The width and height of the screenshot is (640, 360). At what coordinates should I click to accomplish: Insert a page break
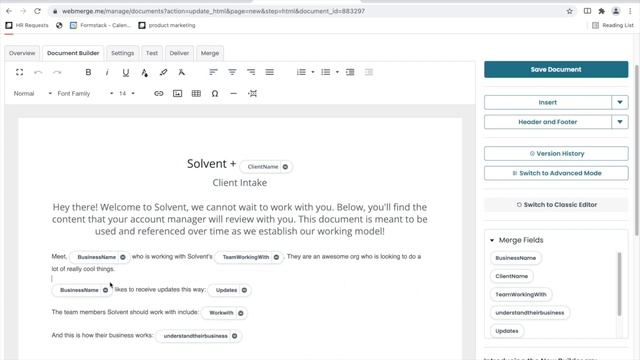[253, 93]
